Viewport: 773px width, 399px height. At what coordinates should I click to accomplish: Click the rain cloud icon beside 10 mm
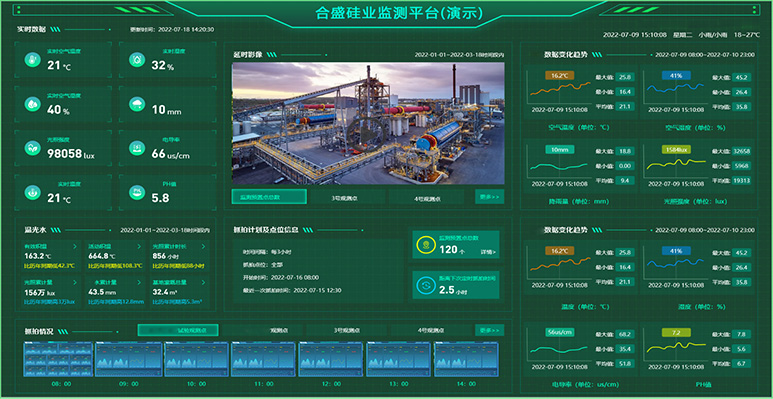click(x=137, y=104)
